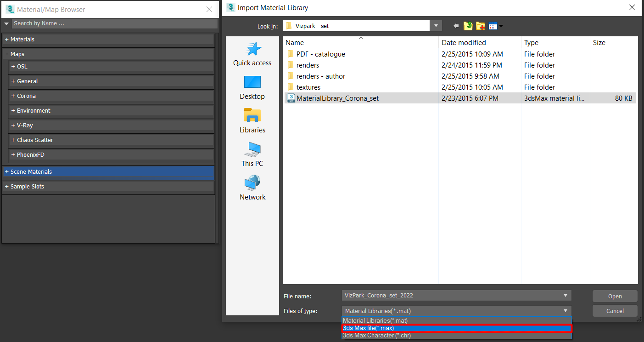This screenshot has height=342, width=644.
Task: Click the PDF - catalogue folder name
Action: (321, 54)
